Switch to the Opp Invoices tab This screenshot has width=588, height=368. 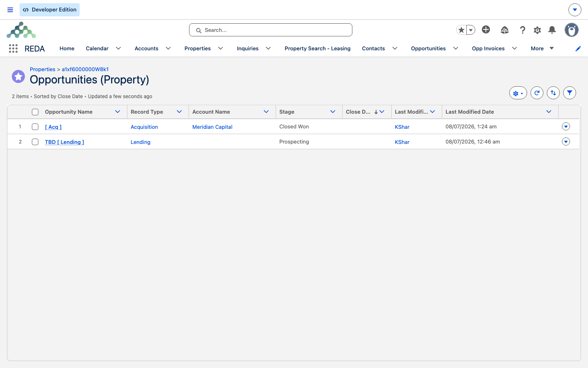click(488, 48)
